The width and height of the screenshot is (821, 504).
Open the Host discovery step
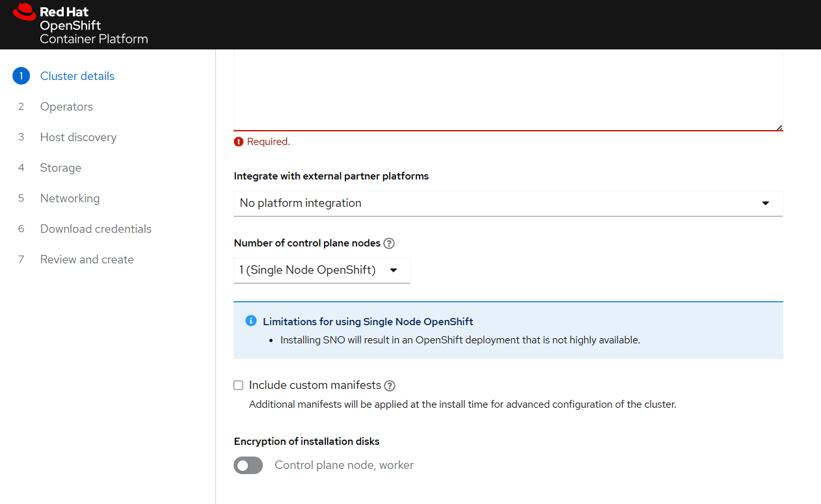[x=78, y=137]
